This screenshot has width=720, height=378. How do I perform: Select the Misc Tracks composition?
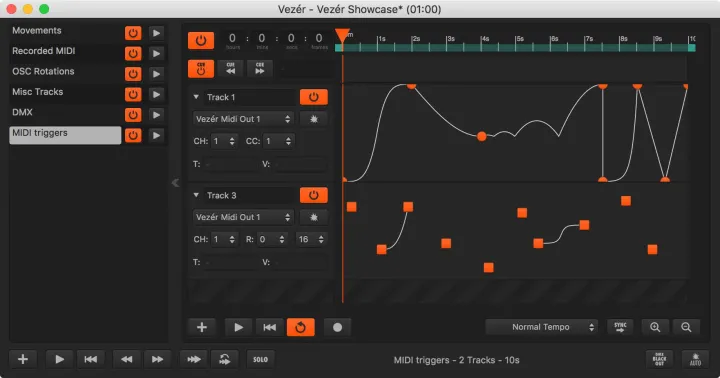click(x=65, y=92)
